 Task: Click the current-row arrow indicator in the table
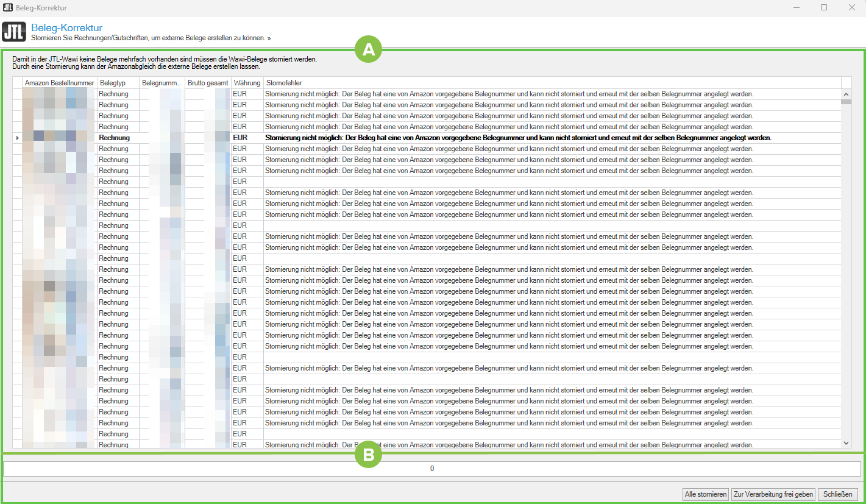coord(17,138)
